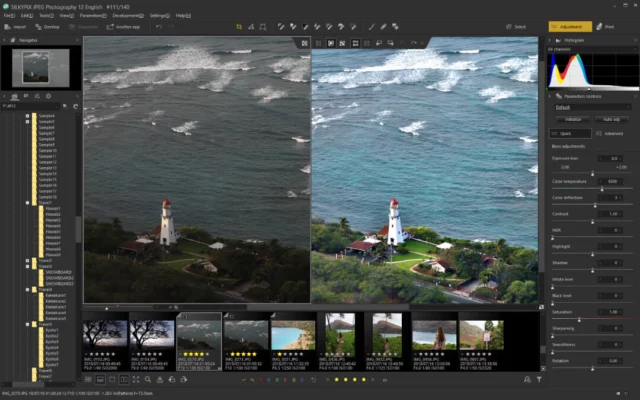Open the folder tree tab icon in left panel
Viewport: 640px width, 400px height.
point(15,96)
